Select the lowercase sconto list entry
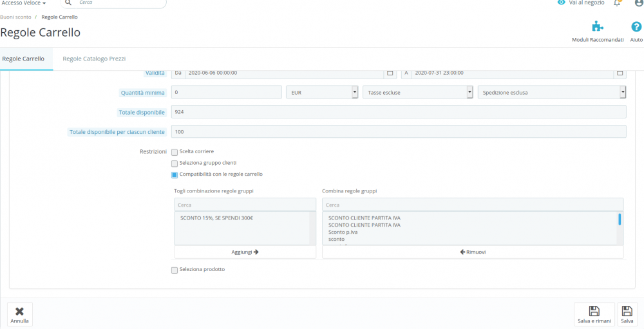644x329 pixels. coord(336,239)
